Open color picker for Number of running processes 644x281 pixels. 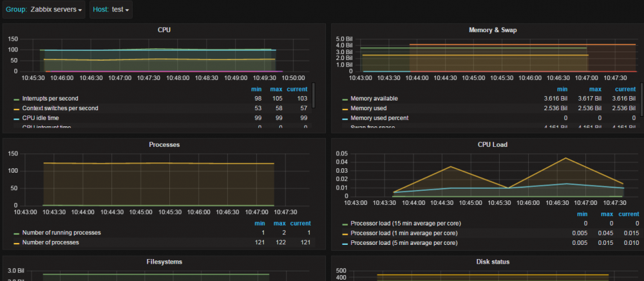tap(17, 233)
